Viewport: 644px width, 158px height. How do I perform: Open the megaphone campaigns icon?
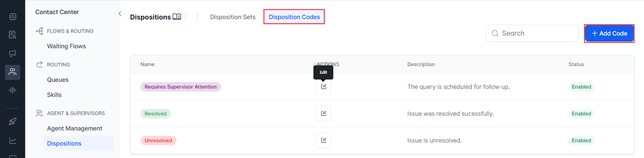click(13, 53)
